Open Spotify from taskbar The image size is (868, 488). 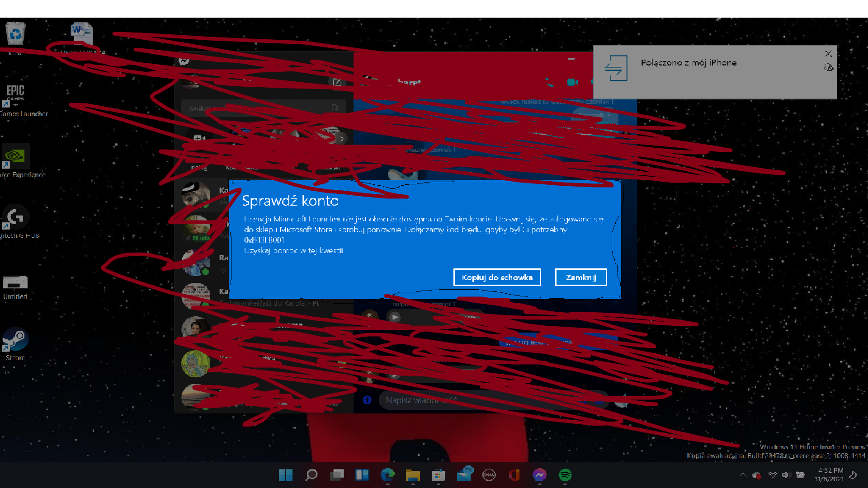(x=565, y=475)
